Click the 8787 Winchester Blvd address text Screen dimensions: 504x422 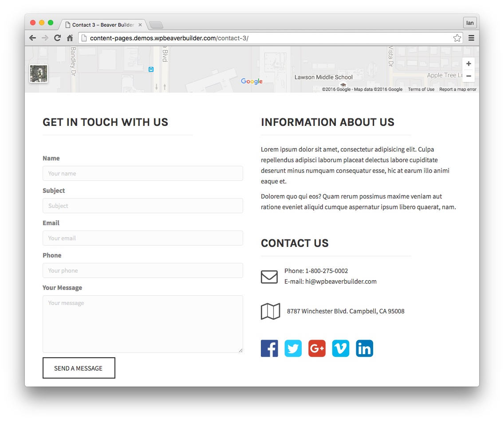coord(346,311)
